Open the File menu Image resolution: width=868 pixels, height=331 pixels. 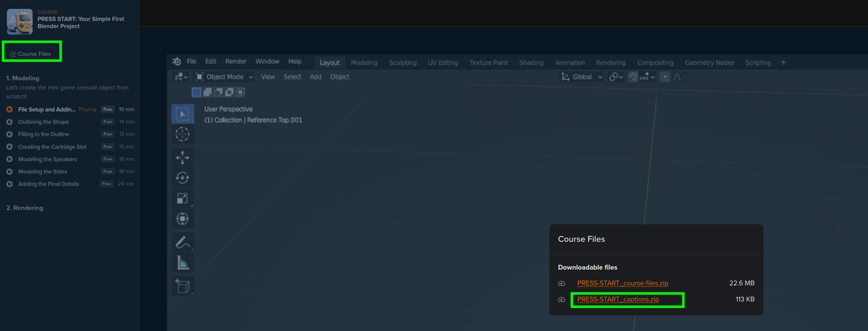click(191, 62)
